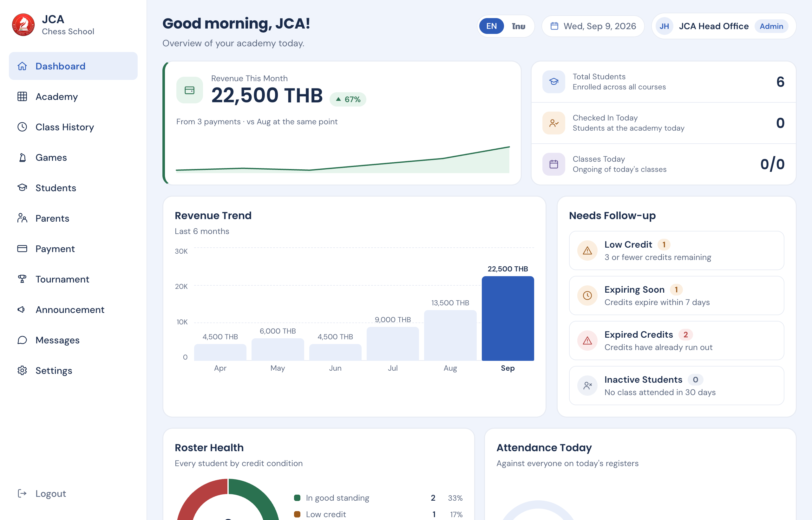Click the Tournament trophy icon
The width and height of the screenshot is (812, 520).
[x=22, y=279]
